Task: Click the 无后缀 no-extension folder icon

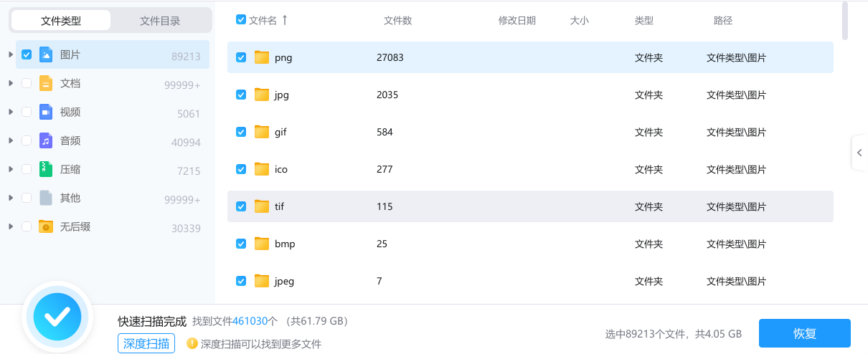Action: [46, 226]
